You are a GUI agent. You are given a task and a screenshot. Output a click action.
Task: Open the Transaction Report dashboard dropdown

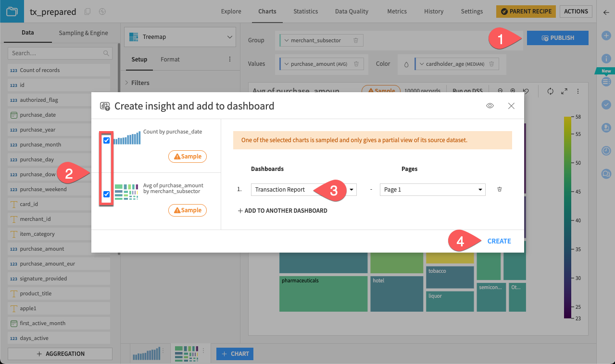click(304, 190)
